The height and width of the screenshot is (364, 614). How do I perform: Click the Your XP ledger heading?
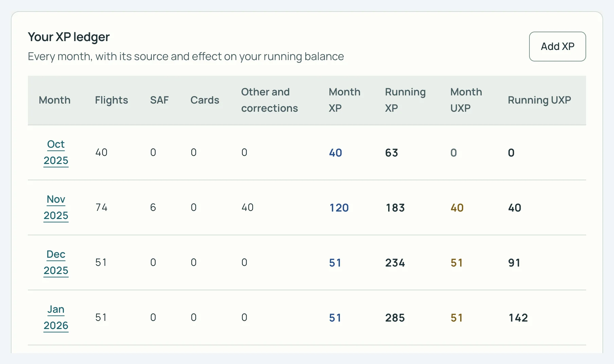(x=69, y=37)
